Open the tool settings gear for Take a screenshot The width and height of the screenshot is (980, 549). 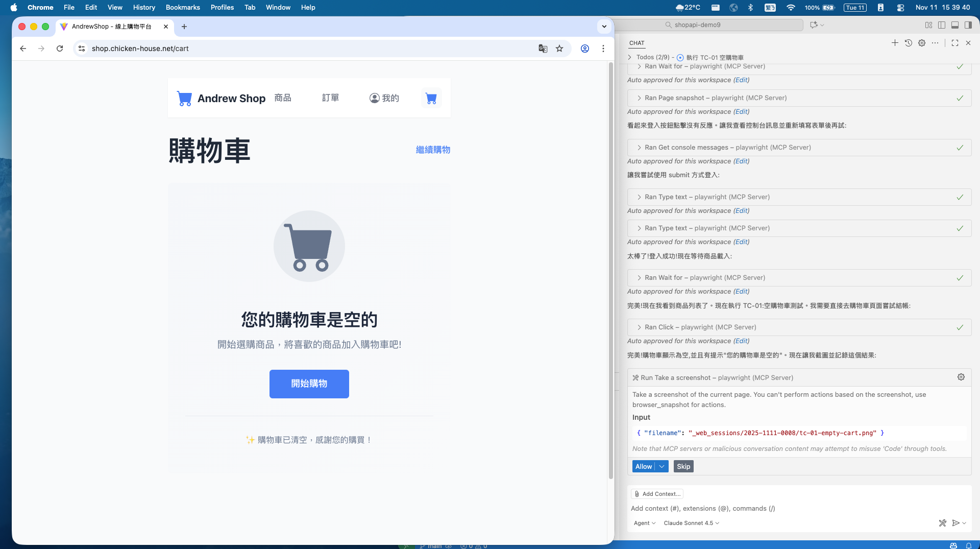(x=961, y=377)
